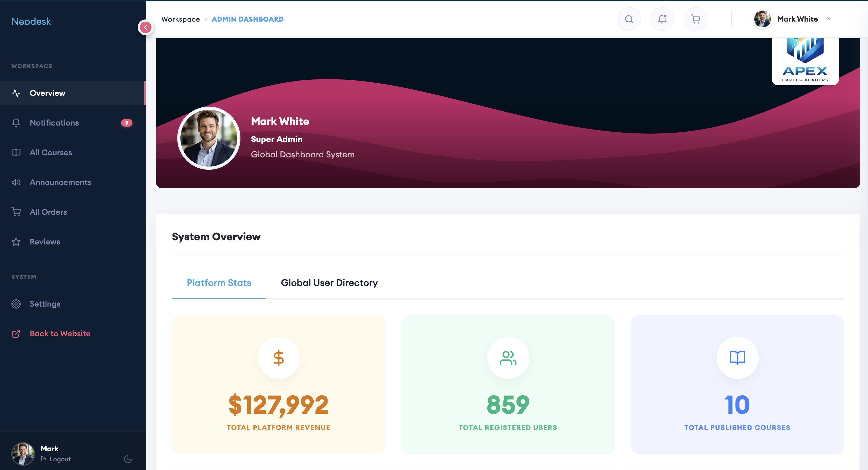Expand Mark White user dropdown chevron

(x=829, y=19)
